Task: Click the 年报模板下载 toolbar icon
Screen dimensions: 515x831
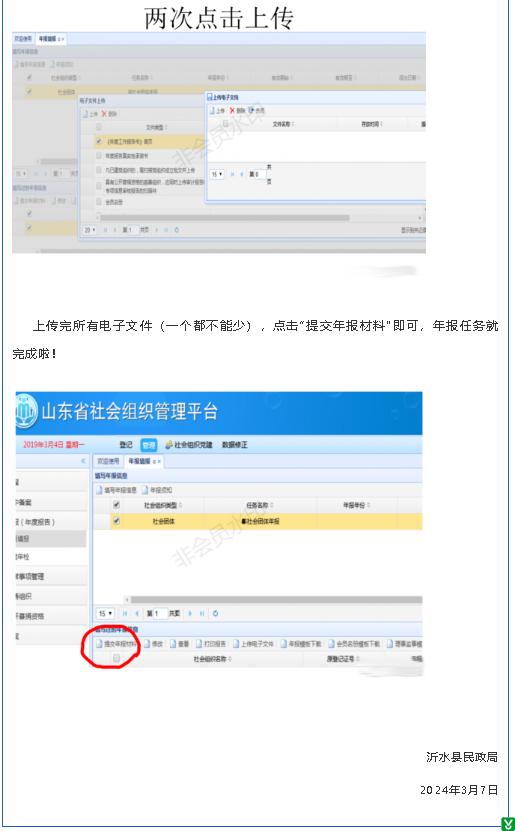Action: pyautogui.click(x=284, y=644)
